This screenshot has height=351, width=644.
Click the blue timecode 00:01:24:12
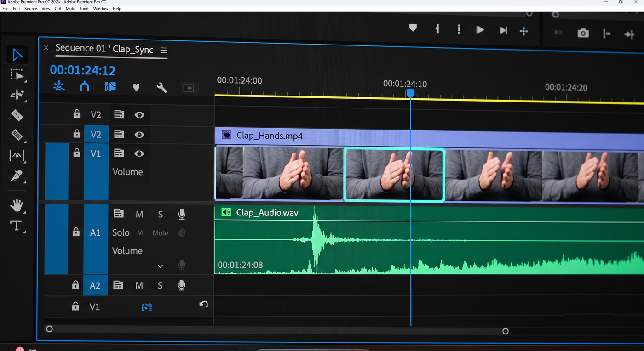83,70
